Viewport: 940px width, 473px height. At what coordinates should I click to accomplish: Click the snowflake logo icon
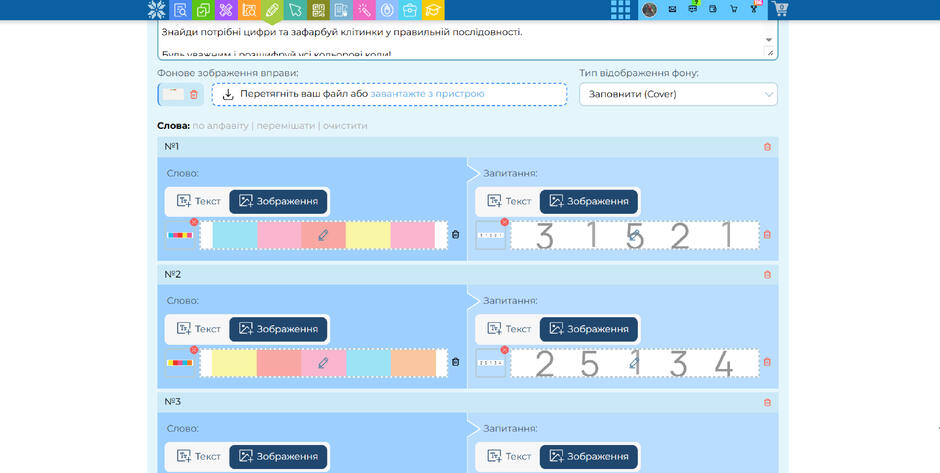click(157, 9)
